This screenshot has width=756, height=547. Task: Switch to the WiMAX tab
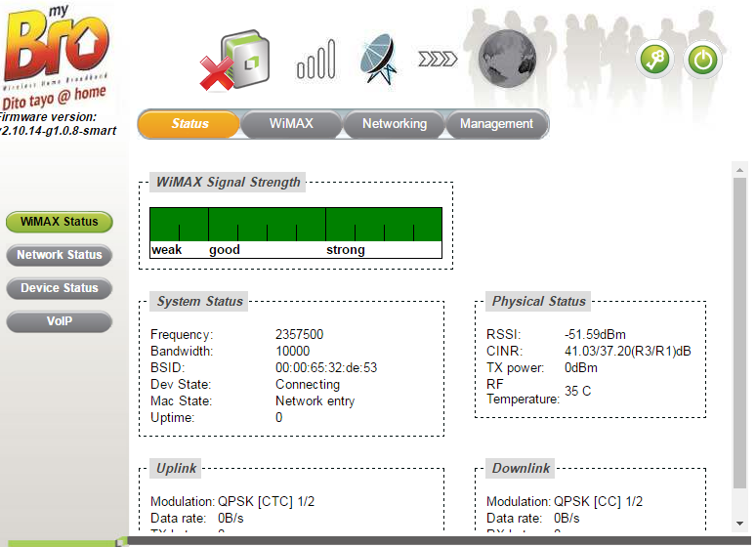[x=291, y=124]
